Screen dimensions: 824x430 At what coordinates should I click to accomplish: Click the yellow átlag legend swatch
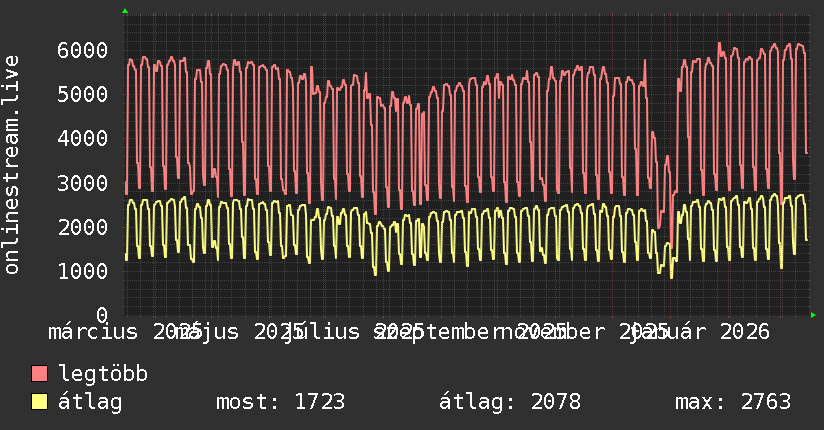pyautogui.click(x=39, y=402)
